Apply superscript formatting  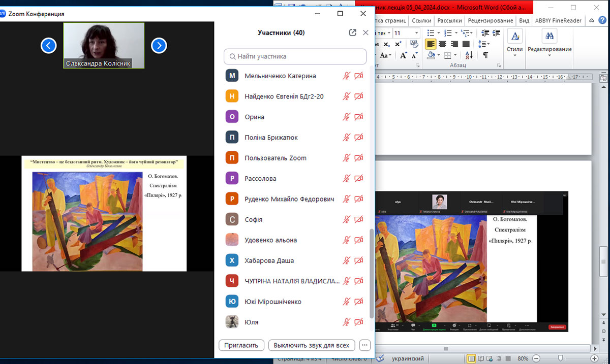coord(398,44)
